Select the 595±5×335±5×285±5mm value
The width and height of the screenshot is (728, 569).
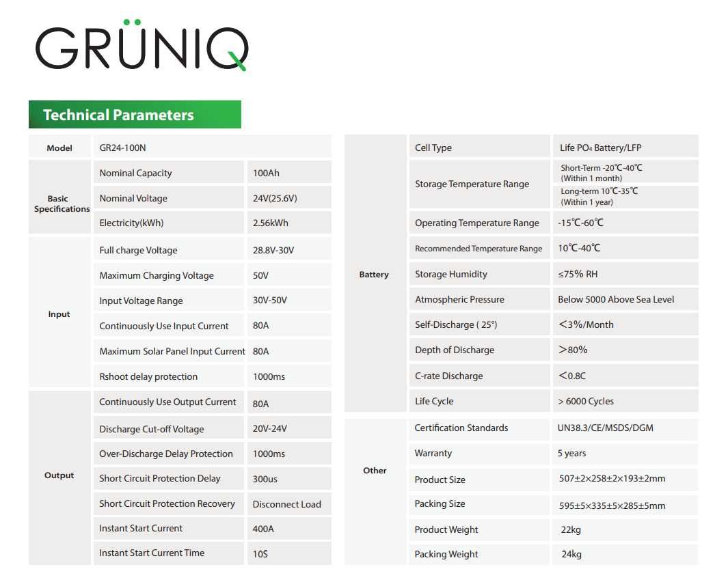point(612,505)
